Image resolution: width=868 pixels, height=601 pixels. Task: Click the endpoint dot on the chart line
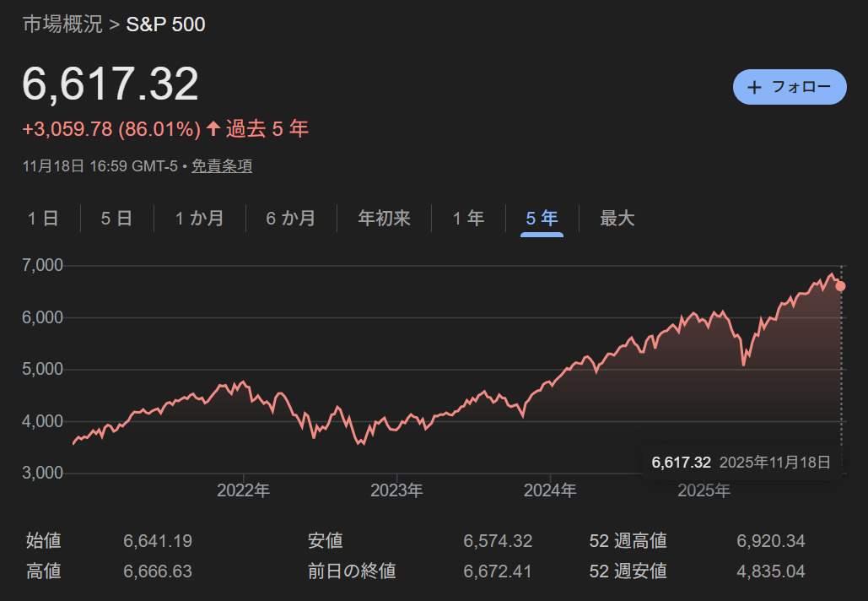(x=840, y=286)
